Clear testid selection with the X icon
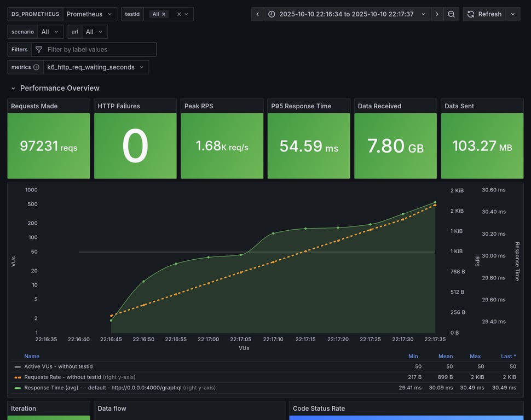This screenshot has width=531, height=420. (179, 14)
